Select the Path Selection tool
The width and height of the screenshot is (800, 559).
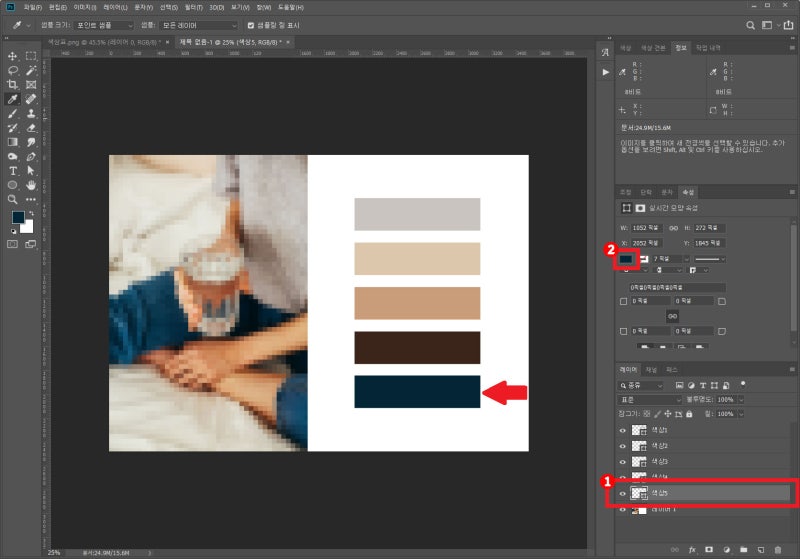pos(31,170)
